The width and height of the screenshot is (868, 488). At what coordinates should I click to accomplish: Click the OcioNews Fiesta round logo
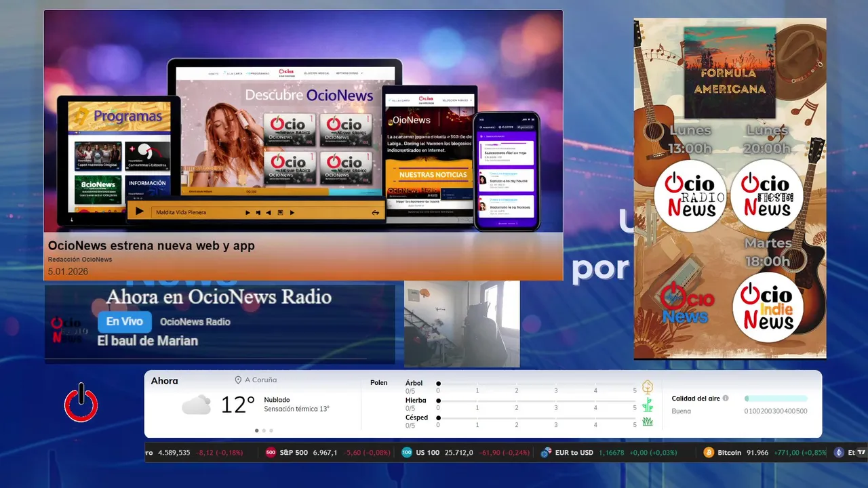point(767,197)
